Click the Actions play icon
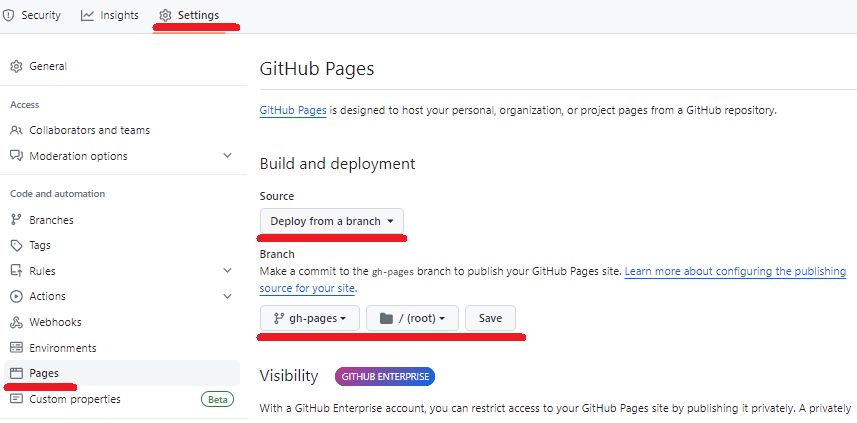The height and width of the screenshot is (423, 857). pyautogui.click(x=16, y=296)
